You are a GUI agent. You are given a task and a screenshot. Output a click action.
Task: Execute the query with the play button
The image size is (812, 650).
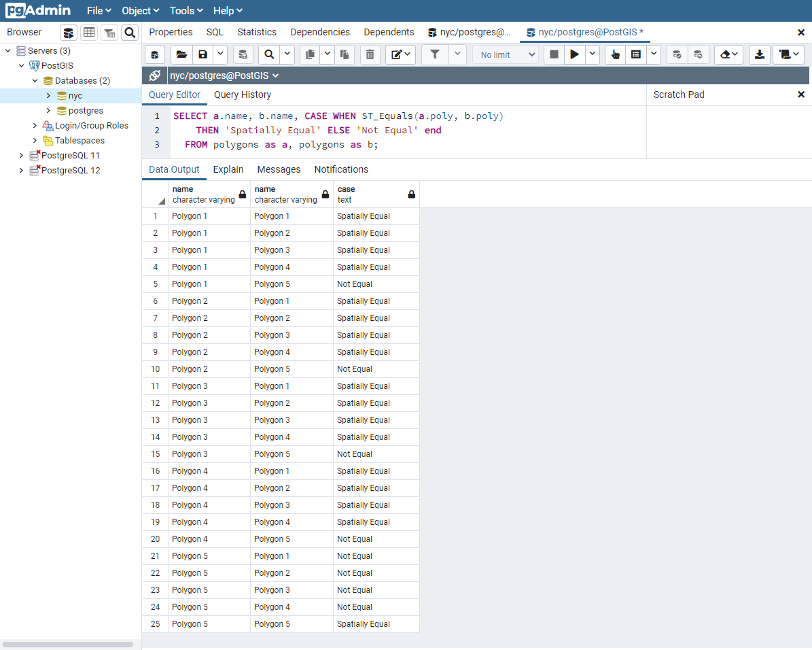[575, 54]
